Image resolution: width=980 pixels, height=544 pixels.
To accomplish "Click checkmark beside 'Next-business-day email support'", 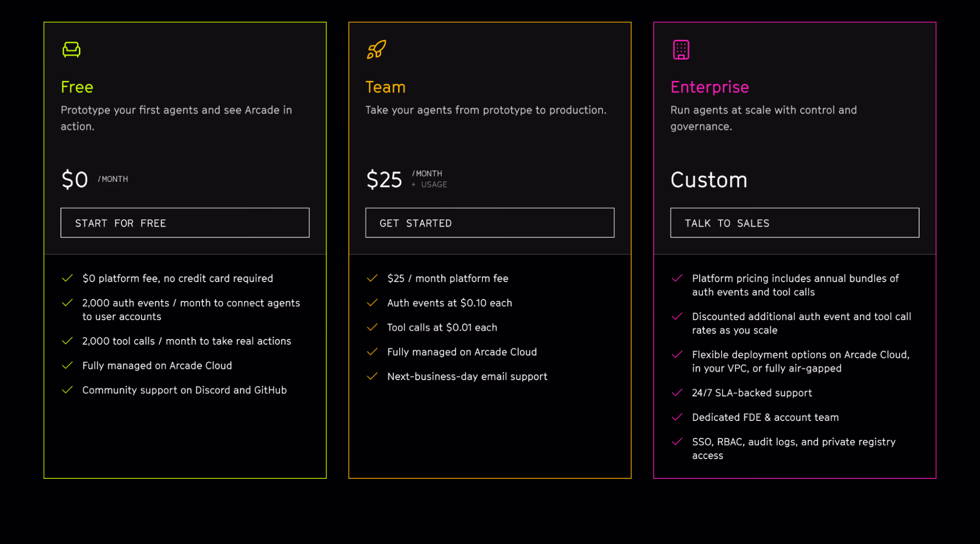I will coord(373,376).
